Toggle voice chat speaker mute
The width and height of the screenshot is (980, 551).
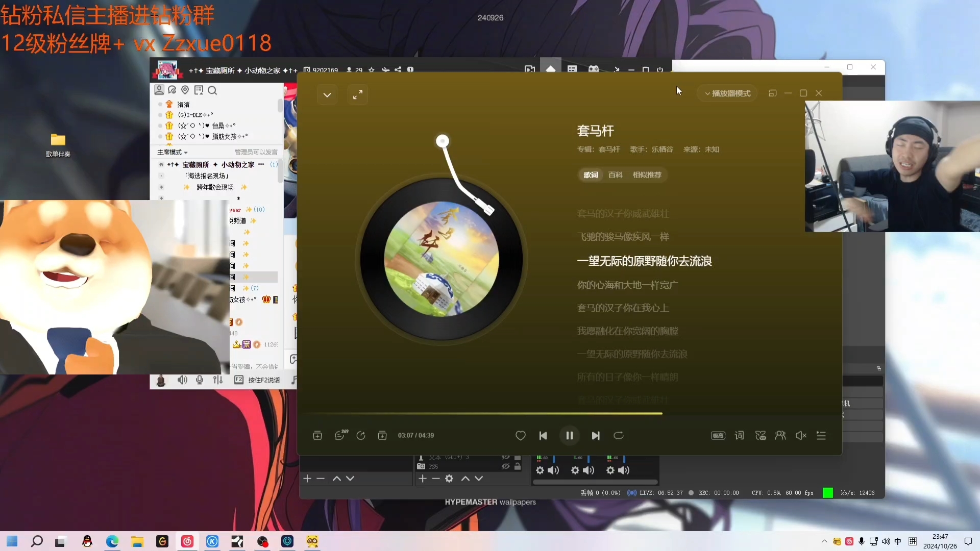click(x=182, y=380)
